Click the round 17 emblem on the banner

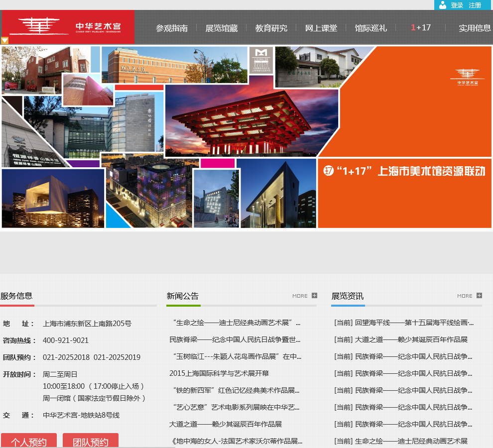(x=328, y=171)
